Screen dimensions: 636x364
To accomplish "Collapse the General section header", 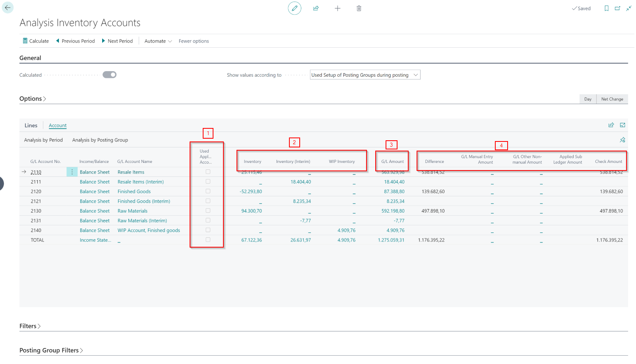I will (x=30, y=58).
